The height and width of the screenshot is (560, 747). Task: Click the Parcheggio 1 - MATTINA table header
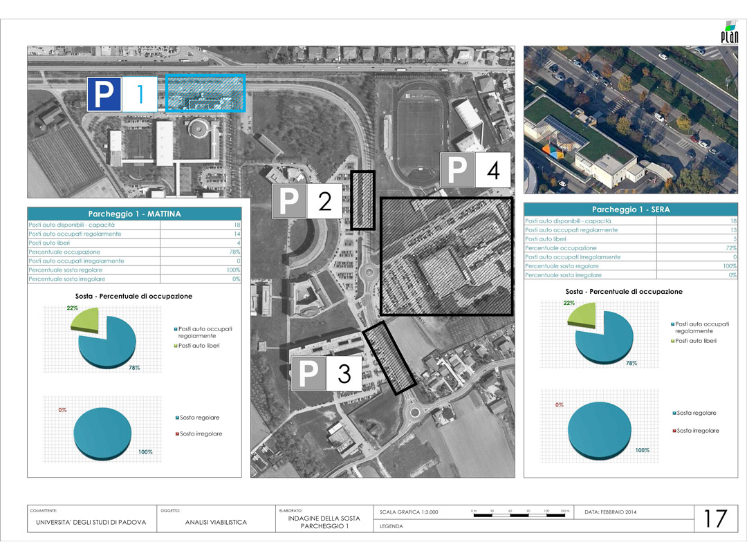coord(134,214)
